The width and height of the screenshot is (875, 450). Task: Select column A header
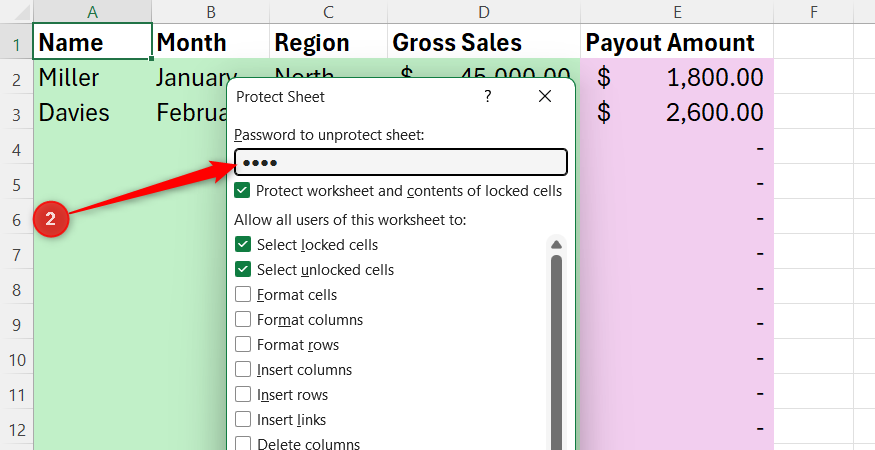click(93, 11)
